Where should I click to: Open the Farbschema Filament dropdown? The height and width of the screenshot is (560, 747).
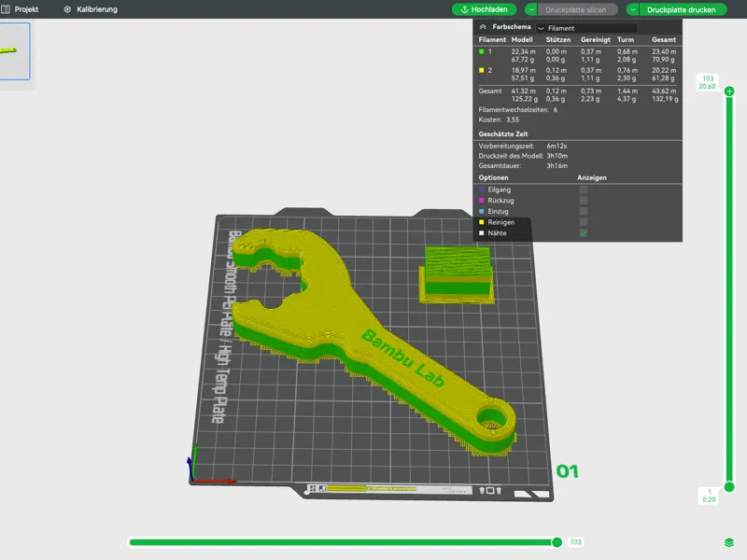pyautogui.click(x=586, y=28)
